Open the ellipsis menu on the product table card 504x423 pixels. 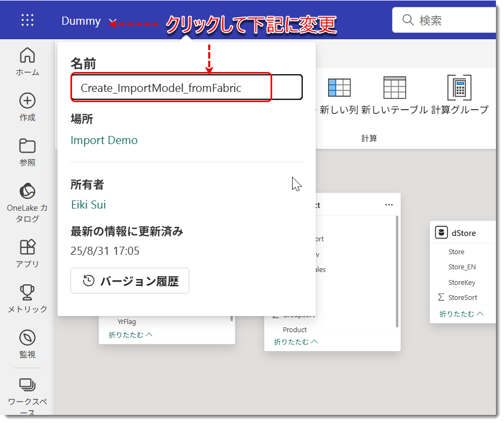point(389,205)
